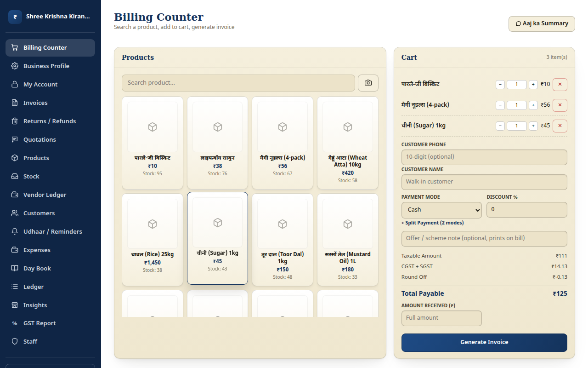Open camera barcode scanner beside search
This screenshot has height=368, width=588.
(368, 83)
